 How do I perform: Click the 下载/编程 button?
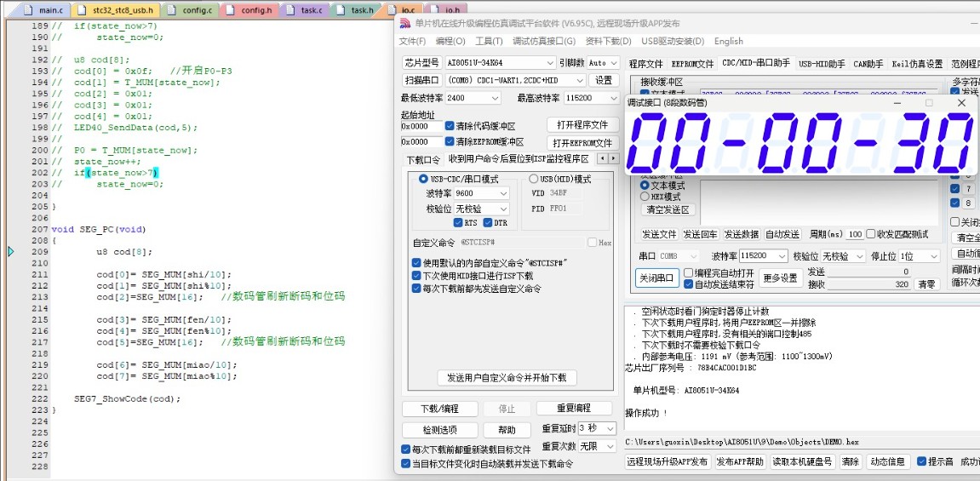pos(440,409)
